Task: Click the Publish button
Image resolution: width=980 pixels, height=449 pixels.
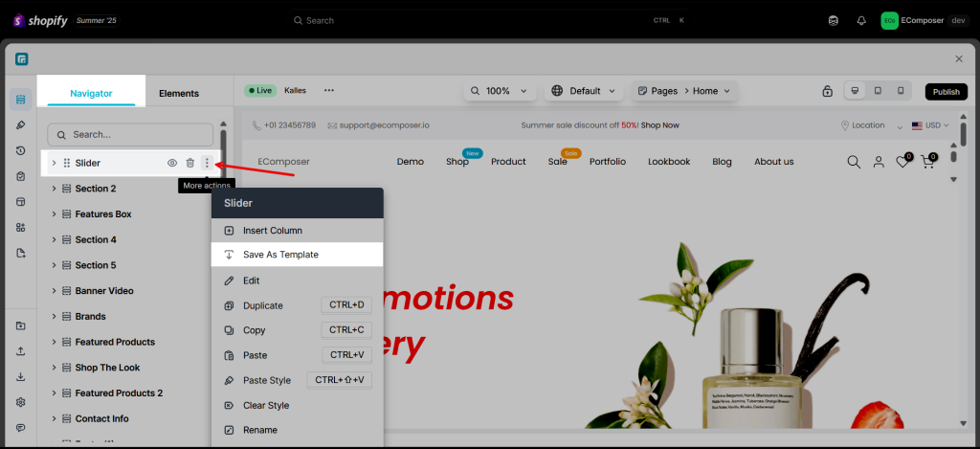Action: tap(947, 91)
